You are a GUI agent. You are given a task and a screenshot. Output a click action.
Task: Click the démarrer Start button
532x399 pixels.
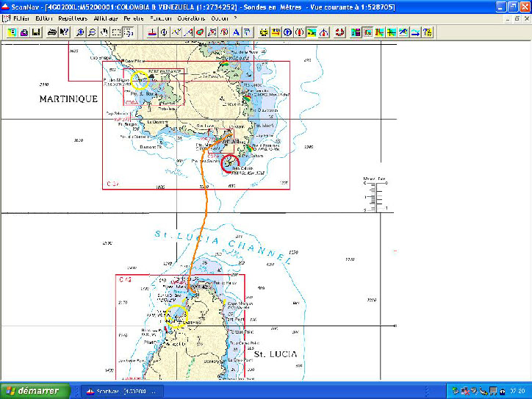(35, 391)
